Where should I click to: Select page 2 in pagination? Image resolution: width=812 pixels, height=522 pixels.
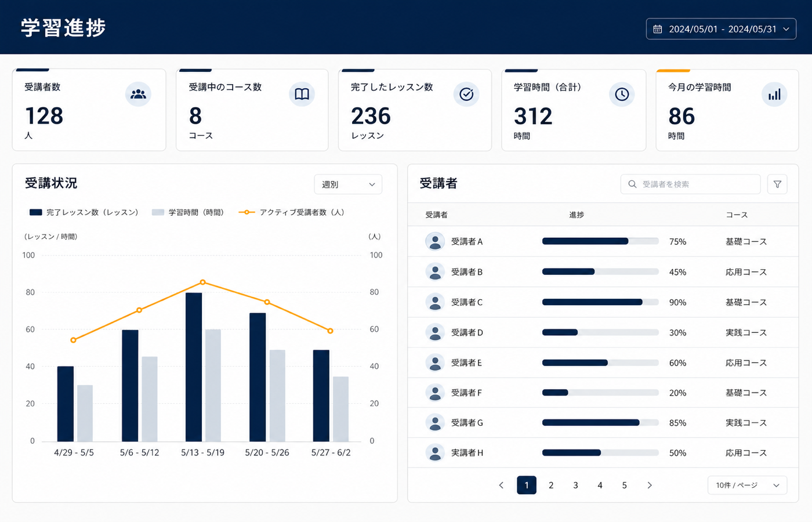click(x=551, y=485)
